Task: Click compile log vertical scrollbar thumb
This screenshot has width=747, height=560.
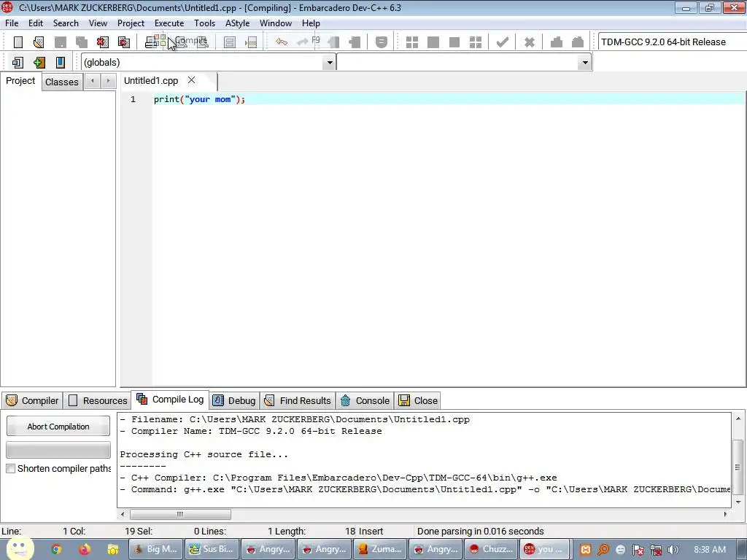Action: point(738,467)
